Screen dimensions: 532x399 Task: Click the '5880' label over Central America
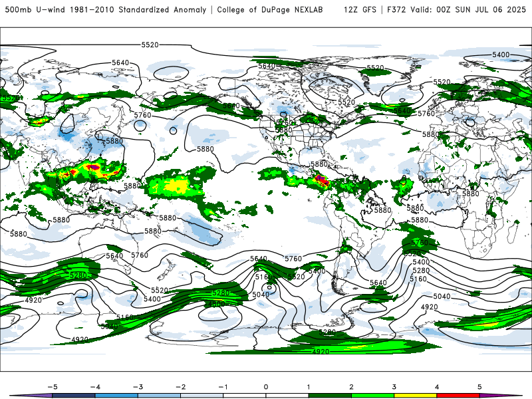point(319,164)
